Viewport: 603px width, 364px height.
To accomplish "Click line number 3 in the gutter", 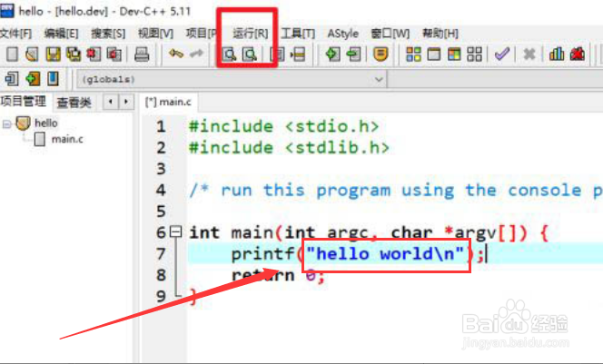I will pos(161,169).
